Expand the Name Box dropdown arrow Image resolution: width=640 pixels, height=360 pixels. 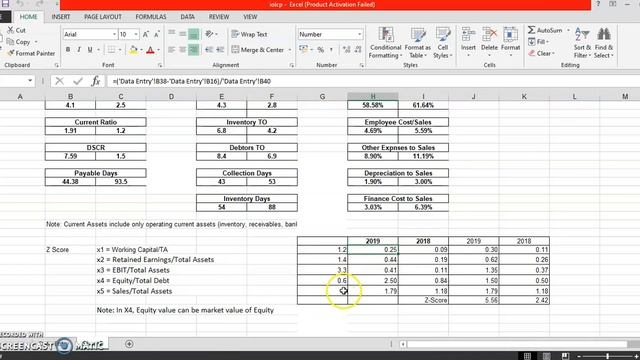[x=30, y=81]
